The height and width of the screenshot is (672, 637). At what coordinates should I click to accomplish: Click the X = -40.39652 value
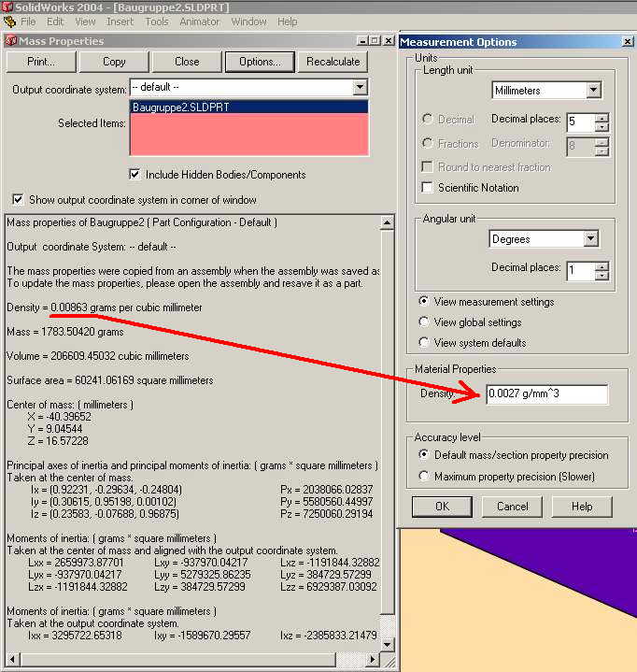point(59,417)
